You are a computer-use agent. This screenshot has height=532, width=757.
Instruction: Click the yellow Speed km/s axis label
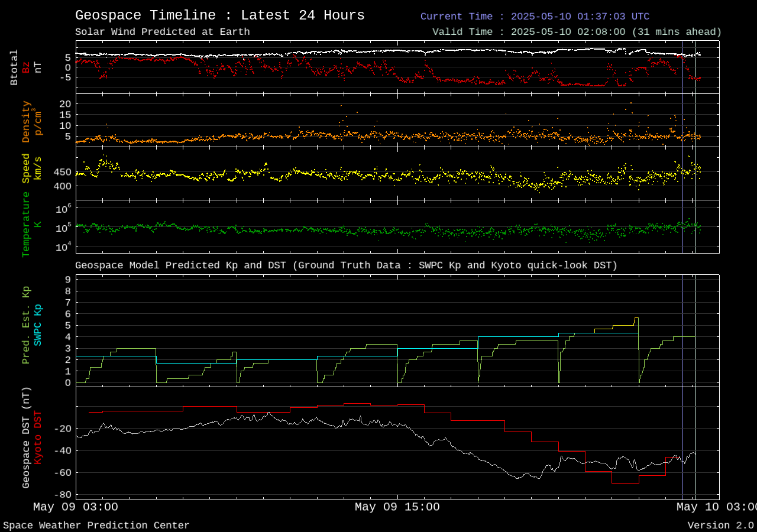32,168
